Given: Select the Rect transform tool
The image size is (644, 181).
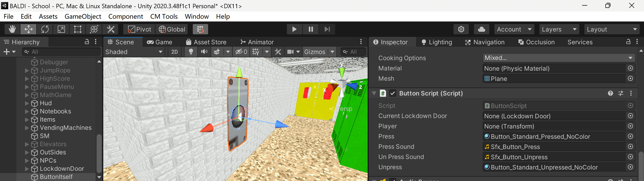Looking at the screenshot, I should pyautogui.click(x=77, y=29).
